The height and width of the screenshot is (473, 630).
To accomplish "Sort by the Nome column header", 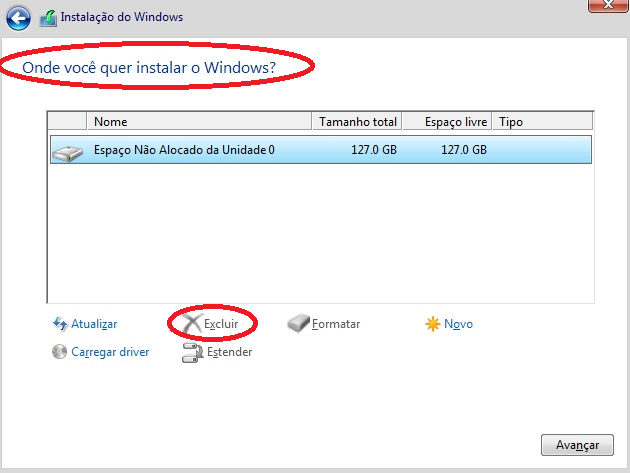I will (x=199, y=121).
